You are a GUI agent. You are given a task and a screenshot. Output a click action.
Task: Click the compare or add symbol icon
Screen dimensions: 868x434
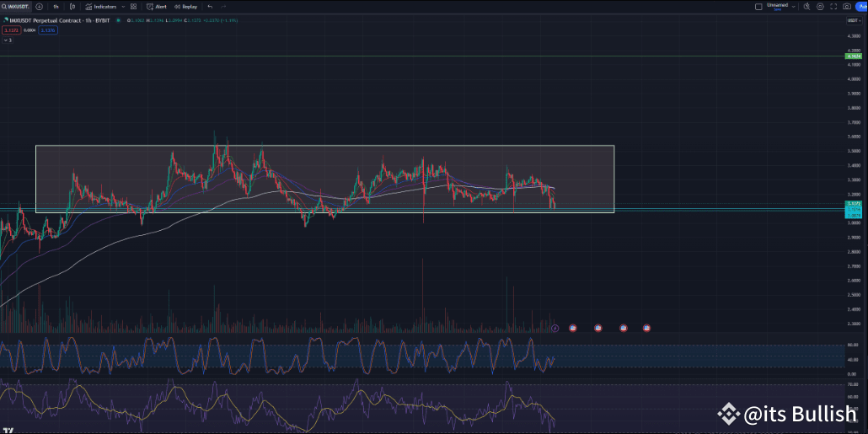[x=39, y=6]
